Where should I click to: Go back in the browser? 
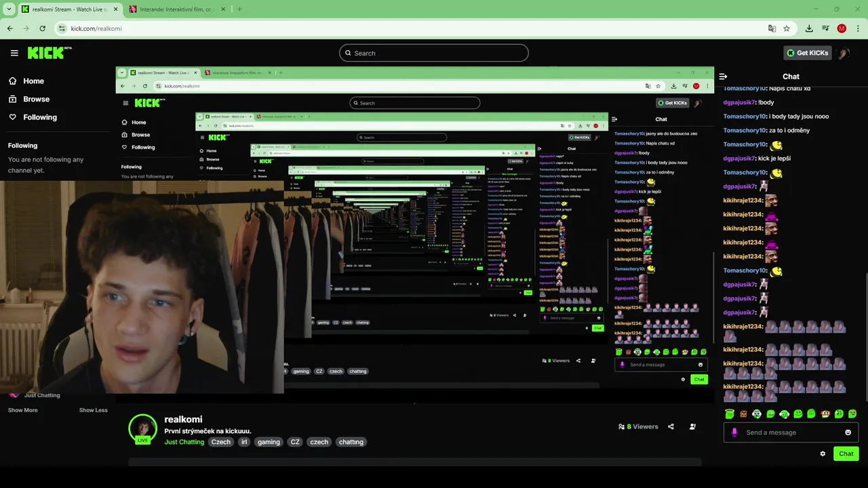(x=9, y=28)
